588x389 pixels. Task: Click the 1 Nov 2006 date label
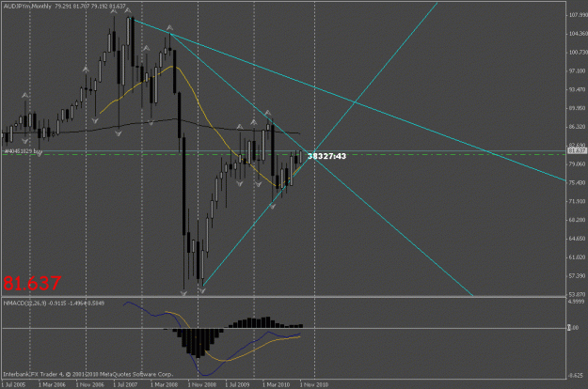click(89, 384)
